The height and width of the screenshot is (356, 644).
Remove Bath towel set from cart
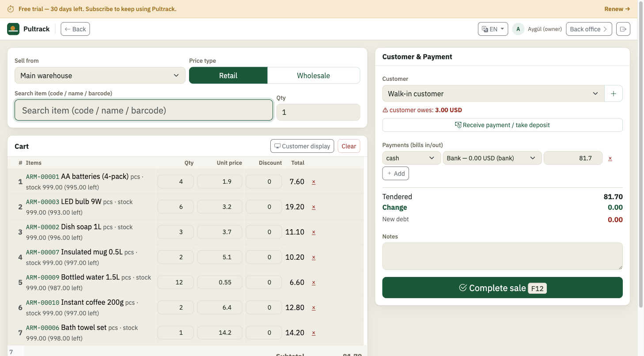pyautogui.click(x=314, y=333)
